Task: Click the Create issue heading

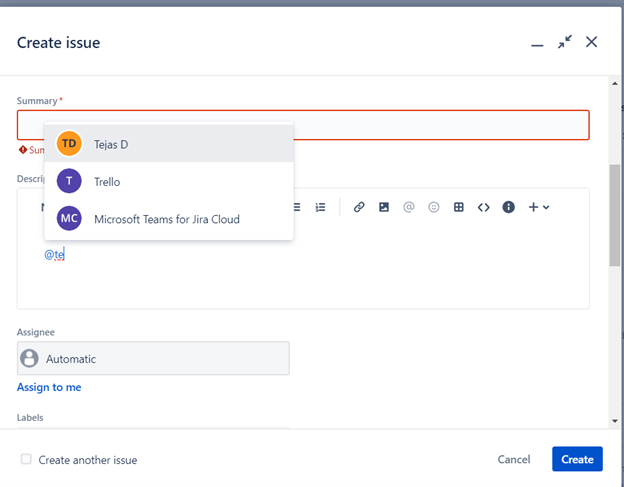Action: (58, 43)
